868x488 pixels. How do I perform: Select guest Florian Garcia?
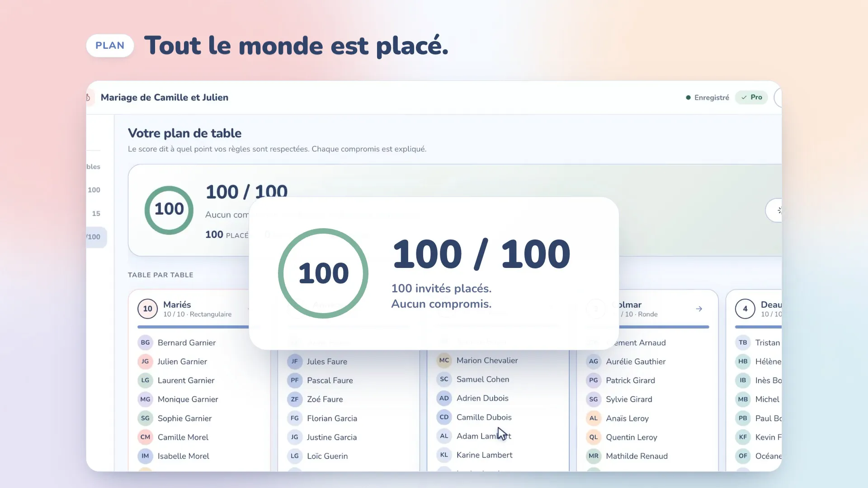click(x=332, y=418)
